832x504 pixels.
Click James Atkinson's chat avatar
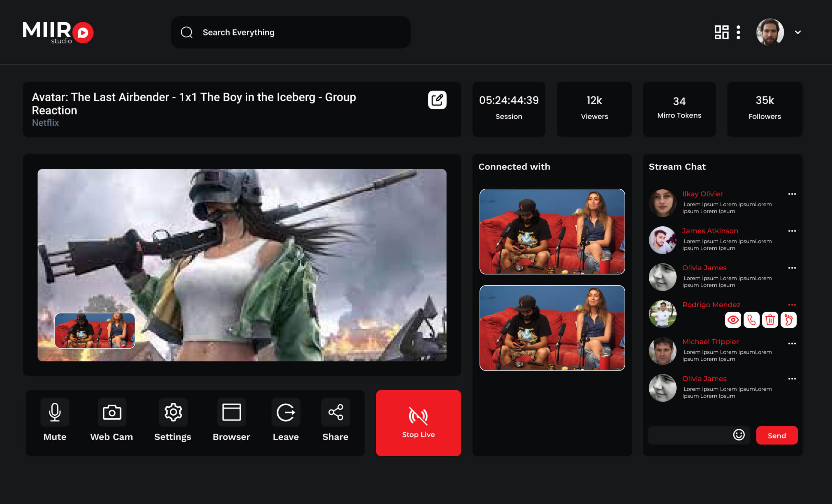point(662,240)
